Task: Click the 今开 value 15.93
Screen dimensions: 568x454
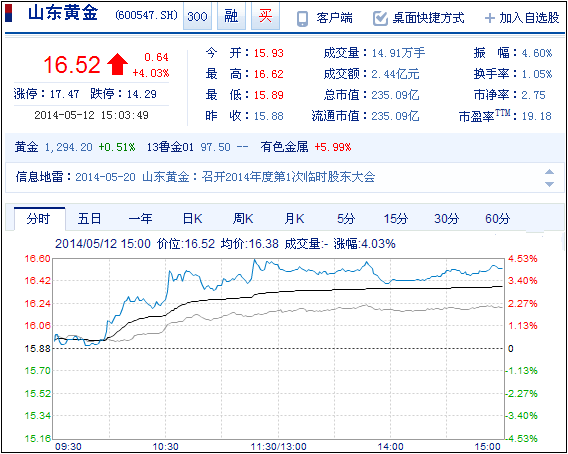Action: (x=268, y=53)
